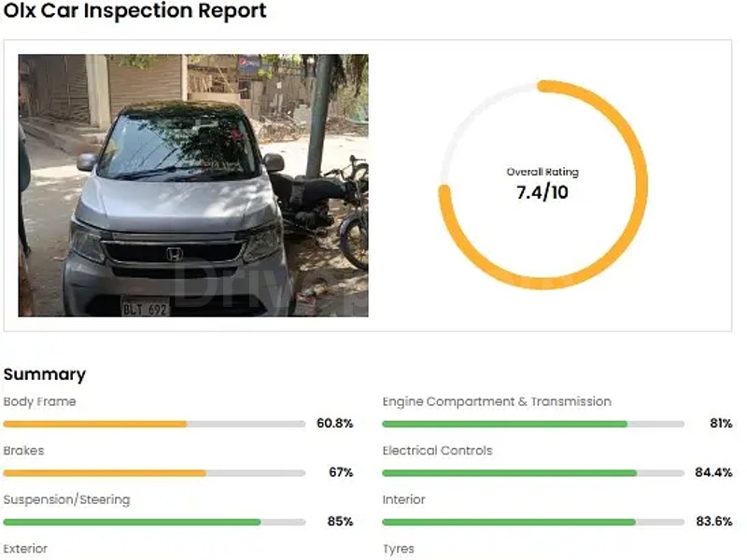The height and width of the screenshot is (560, 747).
Task: Select the Tyres category label
Action: click(x=399, y=549)
